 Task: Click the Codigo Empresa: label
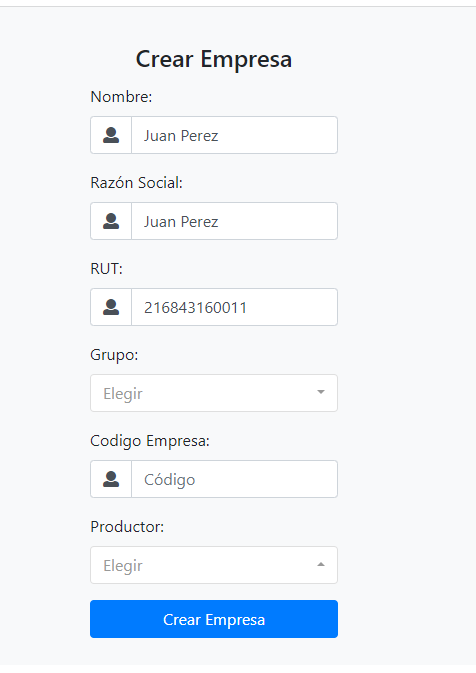click(150, 441)
